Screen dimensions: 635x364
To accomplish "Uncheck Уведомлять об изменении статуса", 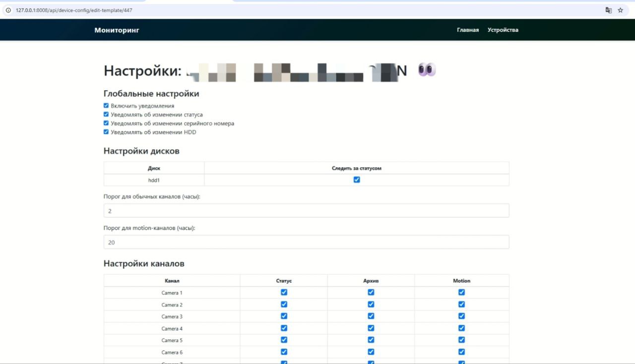I will [106, 115].
